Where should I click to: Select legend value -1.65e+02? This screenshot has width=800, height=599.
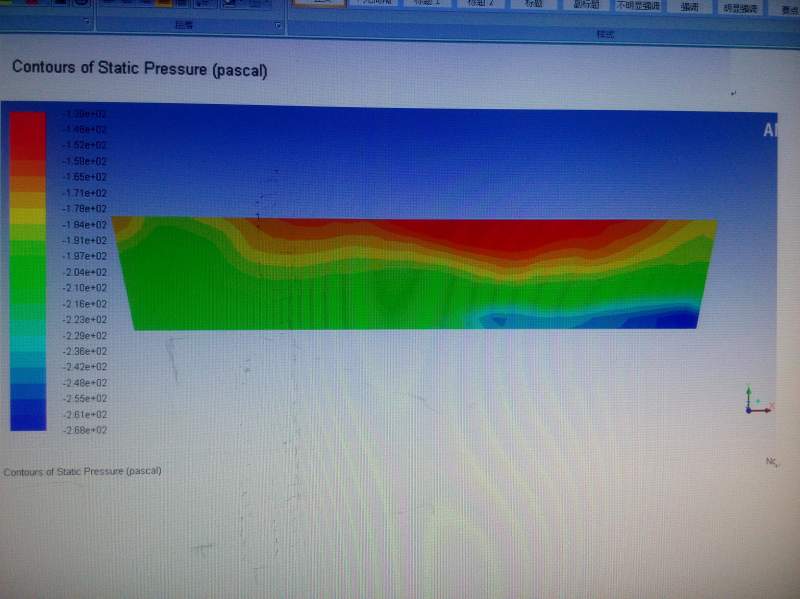click(x=85, y=177)
